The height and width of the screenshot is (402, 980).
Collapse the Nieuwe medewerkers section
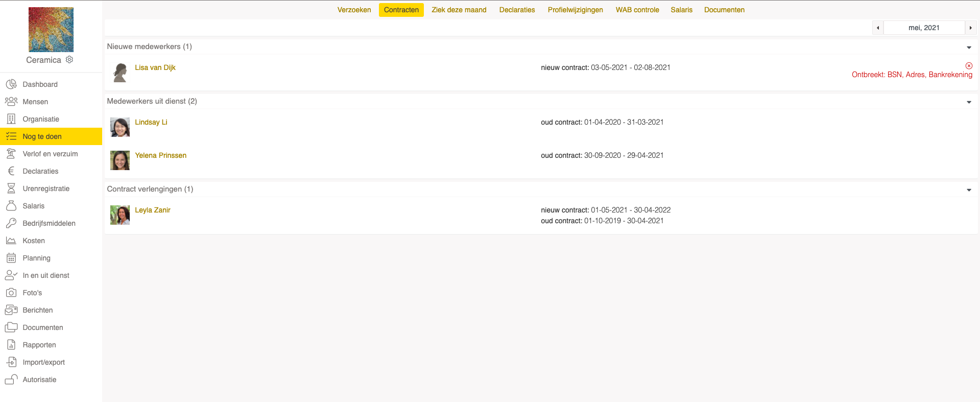click(x=969, y=48)
